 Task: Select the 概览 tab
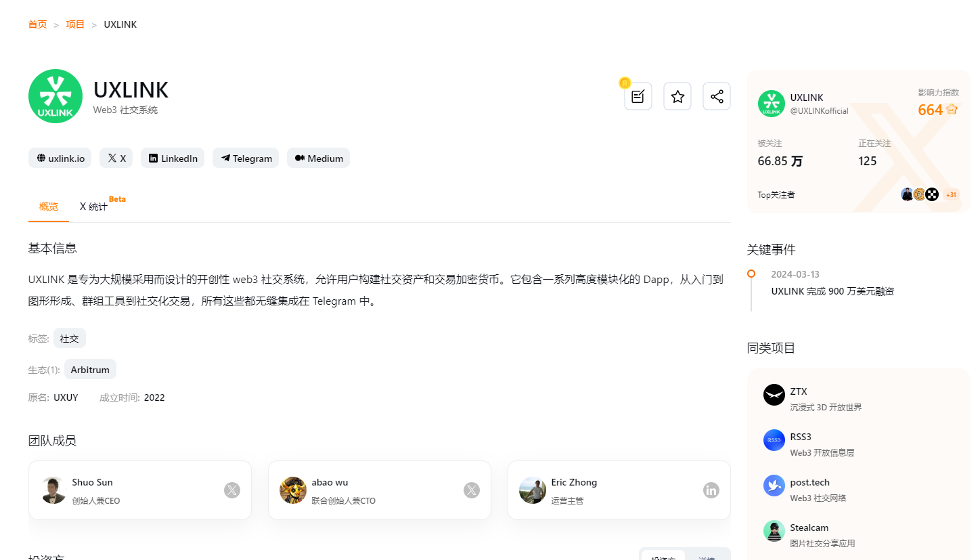pyautogui.click(x=49, y=207)
